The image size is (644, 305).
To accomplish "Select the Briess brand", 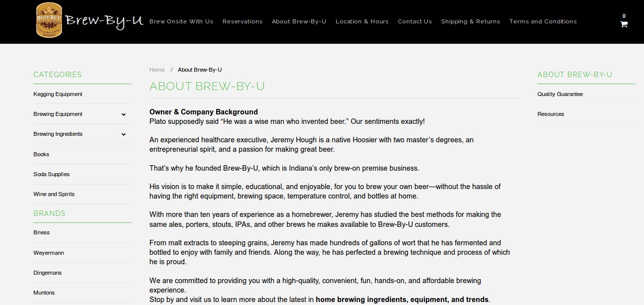I will pos(41,232).
